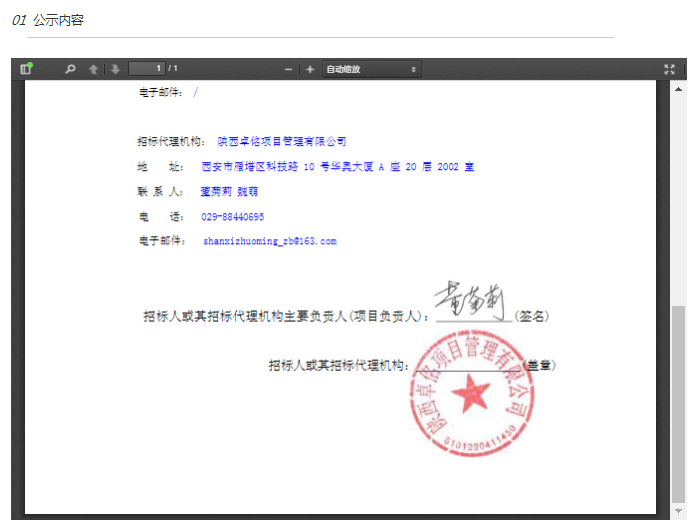Click the shanxizhuoming_zb@163.com email address
The image size is (692, 523).
pos(270,241)
